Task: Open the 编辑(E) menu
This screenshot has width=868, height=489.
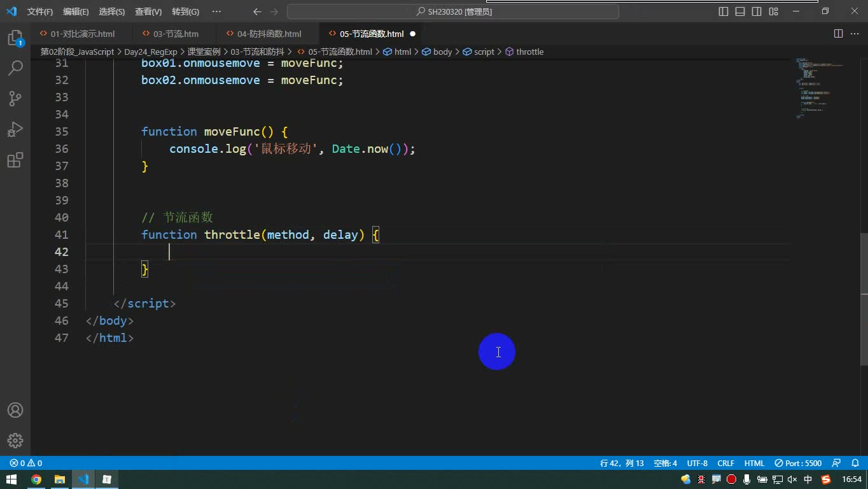Action: pos(76,11)
